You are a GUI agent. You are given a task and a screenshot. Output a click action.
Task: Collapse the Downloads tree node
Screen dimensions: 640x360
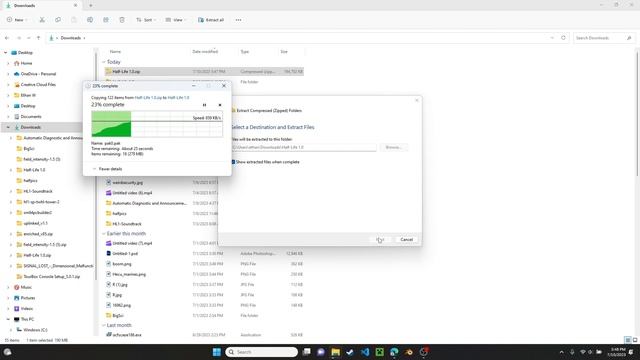click(x=8, y=127)
